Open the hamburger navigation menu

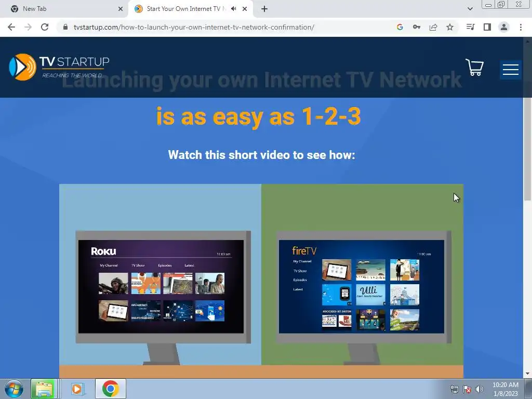tap(510, 70)
